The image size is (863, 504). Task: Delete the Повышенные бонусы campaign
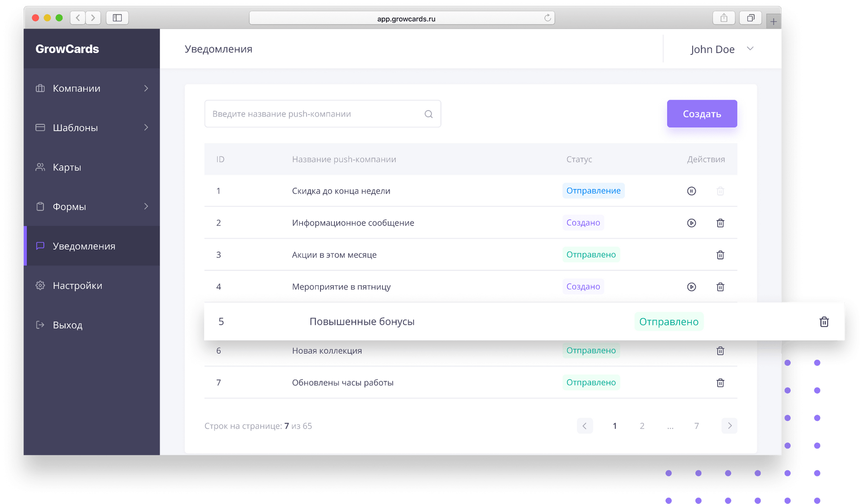823,322
